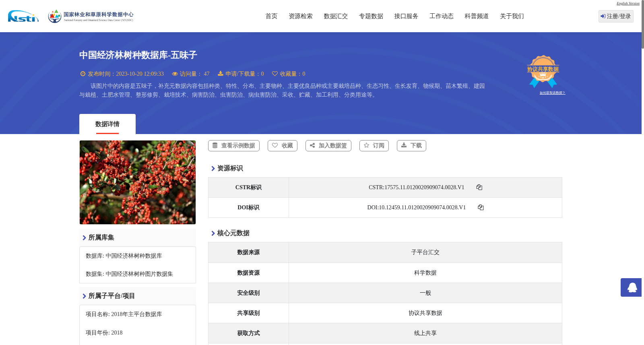Click the heart icon beside 收藏量
Image resolution: width=644 pixels, height=345 pixels.
click(275, 74)
